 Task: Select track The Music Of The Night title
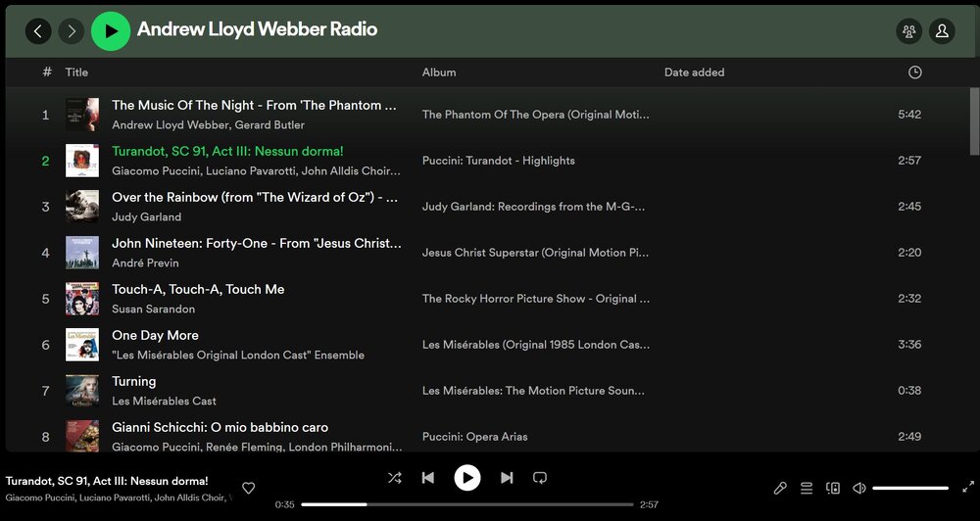point(255,105)
